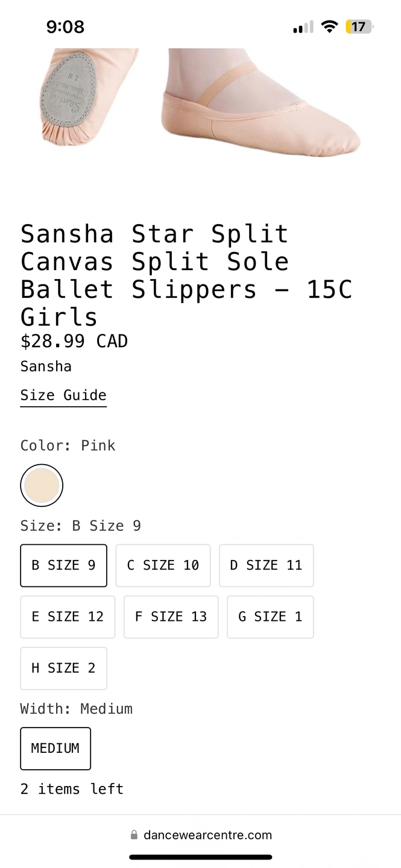The height and width of the screenshot is (868, 401).
Task: Select size B Size 9
Action: pos(63,565)
